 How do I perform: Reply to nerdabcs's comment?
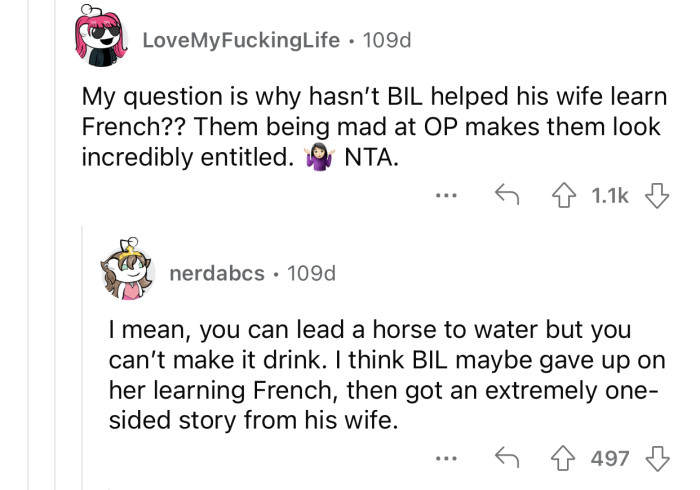(507, 458)
